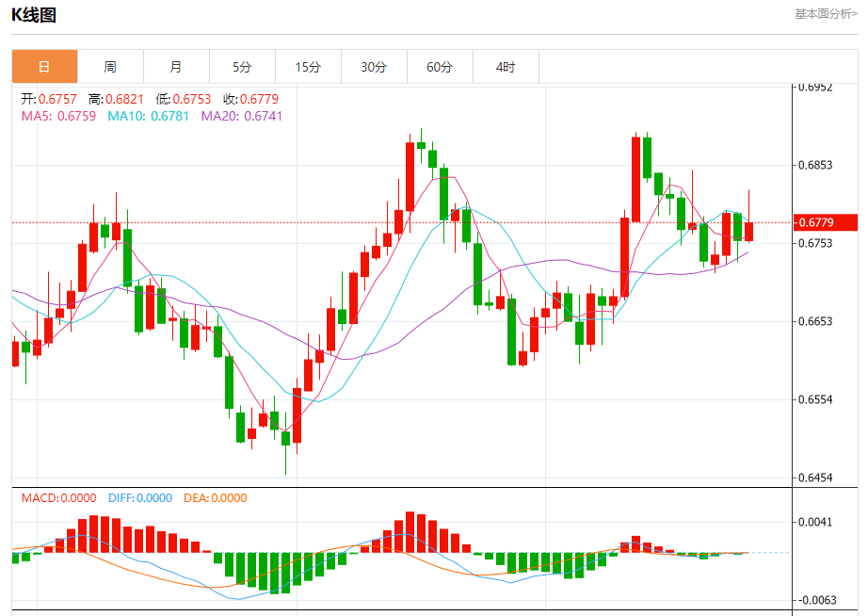Click the 0.6554 price axis label
868x616 pixels.
click(x=815, y=399)
